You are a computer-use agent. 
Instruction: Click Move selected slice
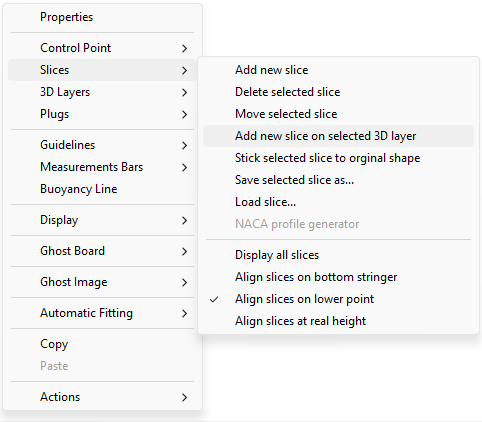[x=338, y=114]
